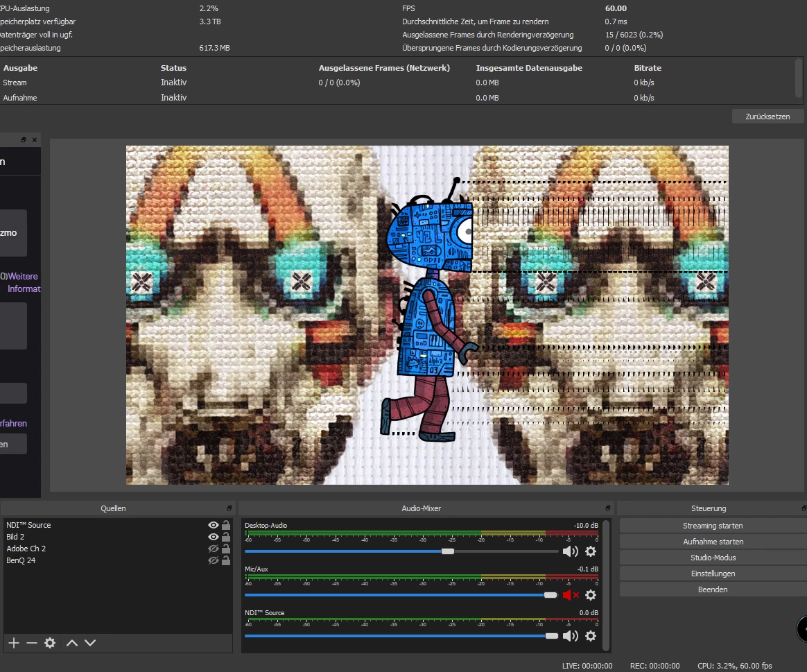Image resolution: width=807 pixels, height=672 pixels.
Task: Open Desktop-Audio gear settings
Action: click(x=591, y=551)
